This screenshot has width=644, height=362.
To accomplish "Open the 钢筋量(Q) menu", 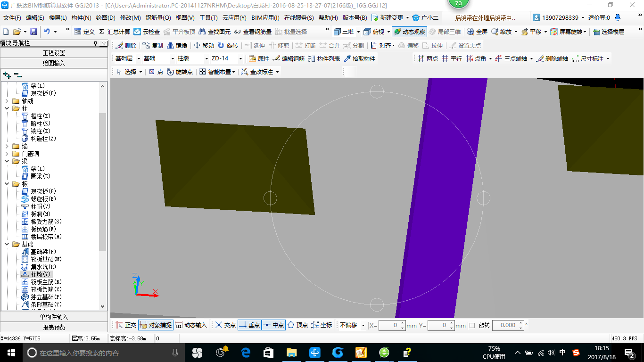I will pyautogui.click(x=158, y=18).
